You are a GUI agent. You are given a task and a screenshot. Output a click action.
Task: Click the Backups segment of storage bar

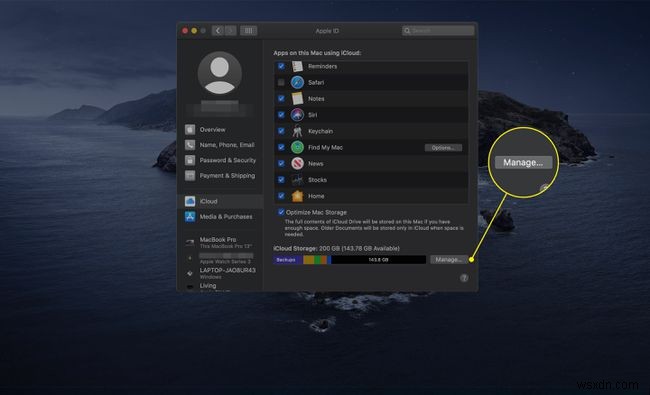(288, 260)
